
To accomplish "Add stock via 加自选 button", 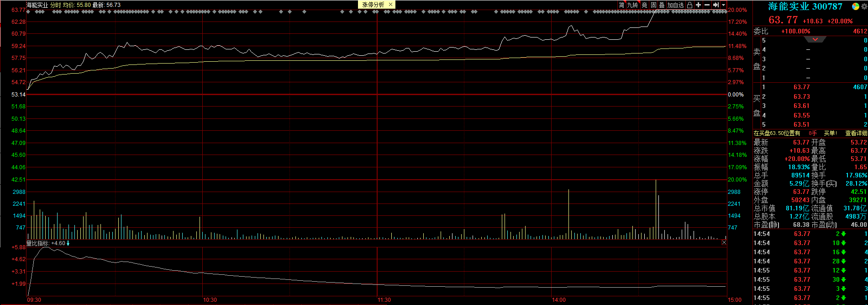I will pos(676,5).
